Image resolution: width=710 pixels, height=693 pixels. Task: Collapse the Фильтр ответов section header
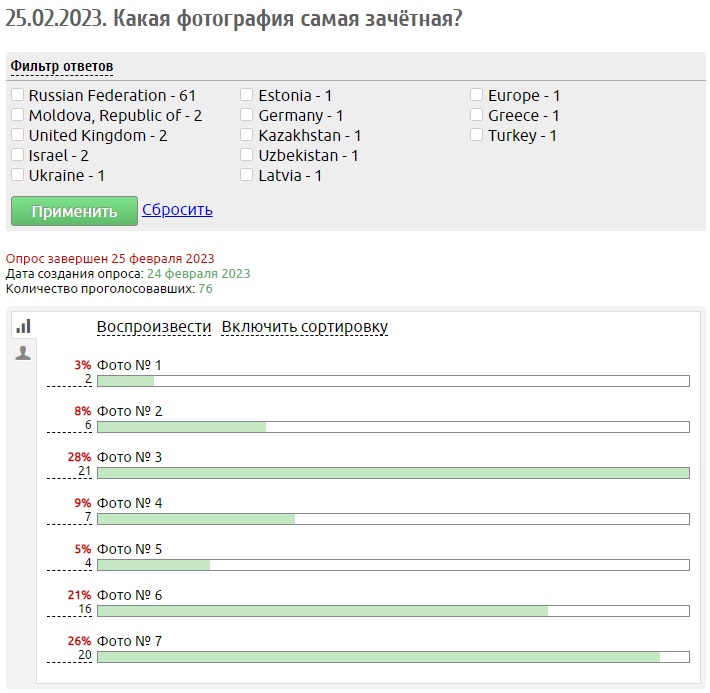click(x=62, y=66)
